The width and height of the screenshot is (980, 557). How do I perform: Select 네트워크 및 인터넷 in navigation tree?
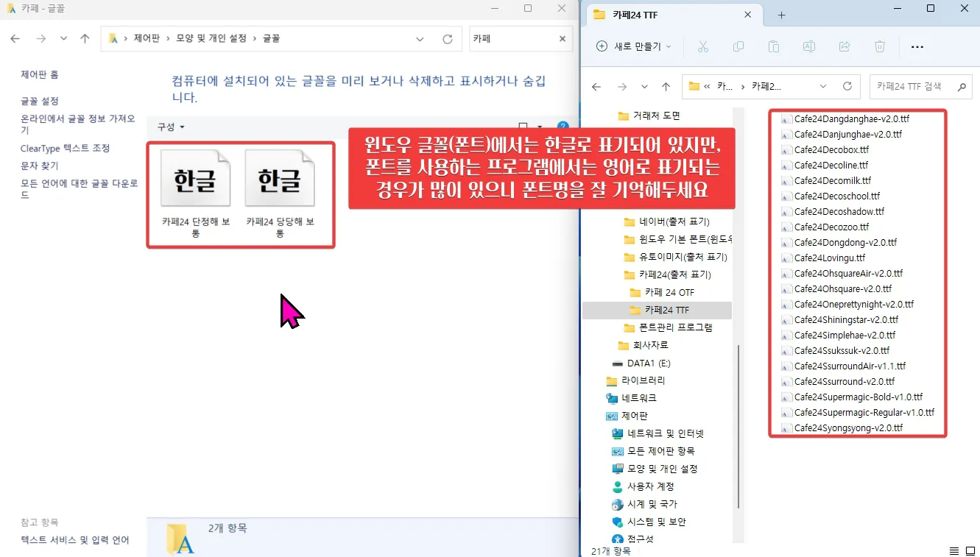point(658,433)
